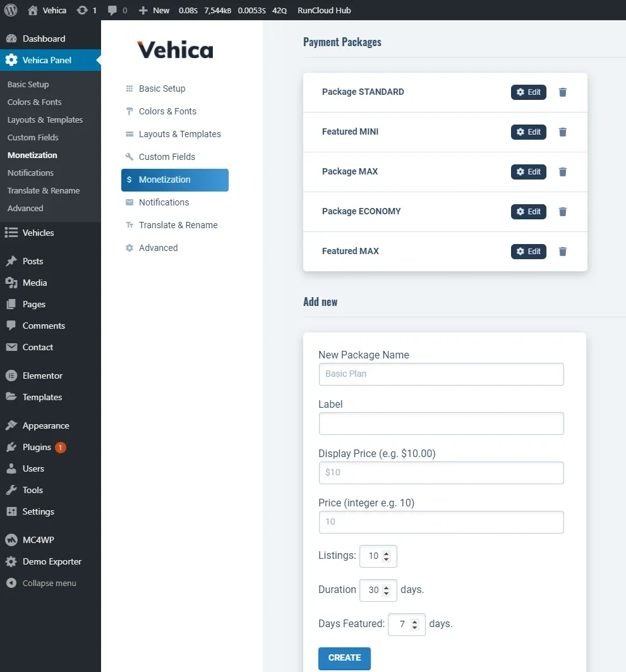Open query monitor stats in admin bar
The height and width of the screenshot is (672, 626).
(x=232, y=10)
